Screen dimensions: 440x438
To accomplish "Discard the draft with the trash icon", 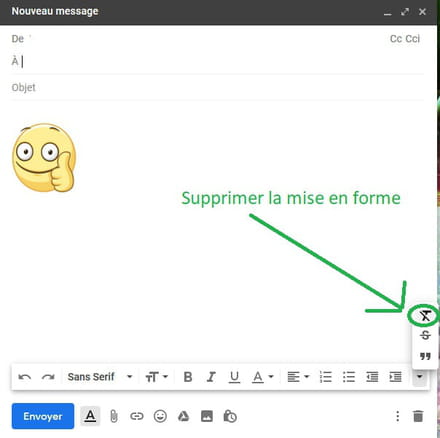I will click(x=418, y=416).
